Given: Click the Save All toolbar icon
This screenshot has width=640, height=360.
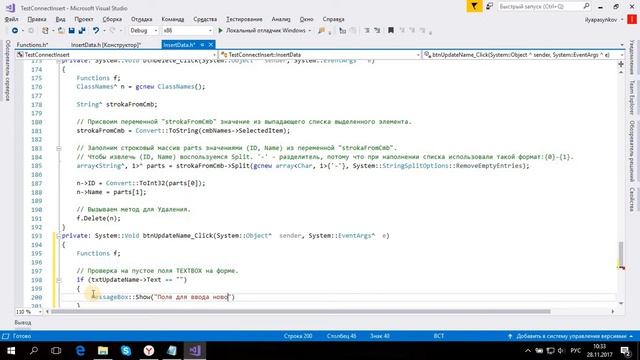Looking at the screenshot, I should [x=82, y=31].
